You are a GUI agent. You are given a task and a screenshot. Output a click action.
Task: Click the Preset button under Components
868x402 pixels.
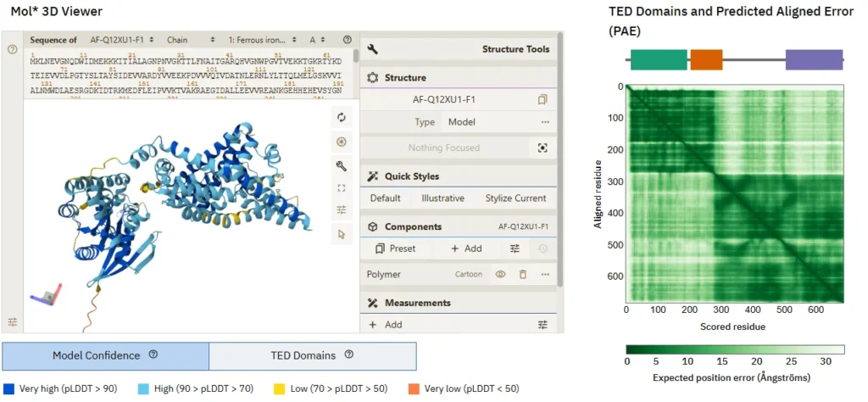396,248
